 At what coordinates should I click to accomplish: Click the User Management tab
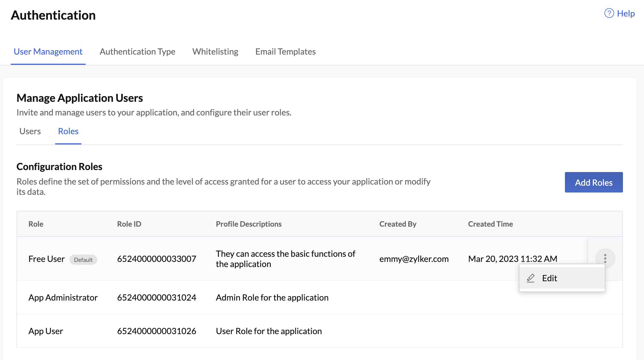pos(48,51)
